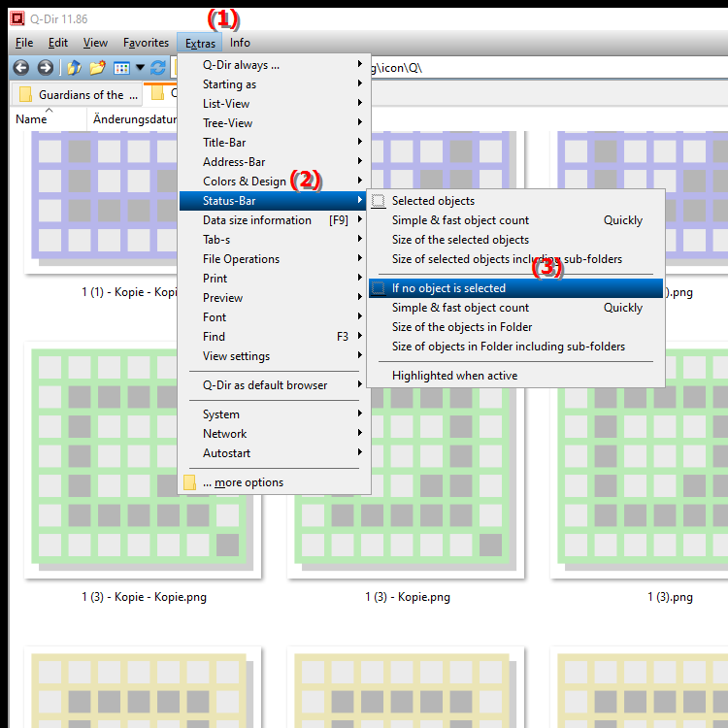Open the view mode dropdown arrow
The image size is (728, 728).
tap(140, 68)
